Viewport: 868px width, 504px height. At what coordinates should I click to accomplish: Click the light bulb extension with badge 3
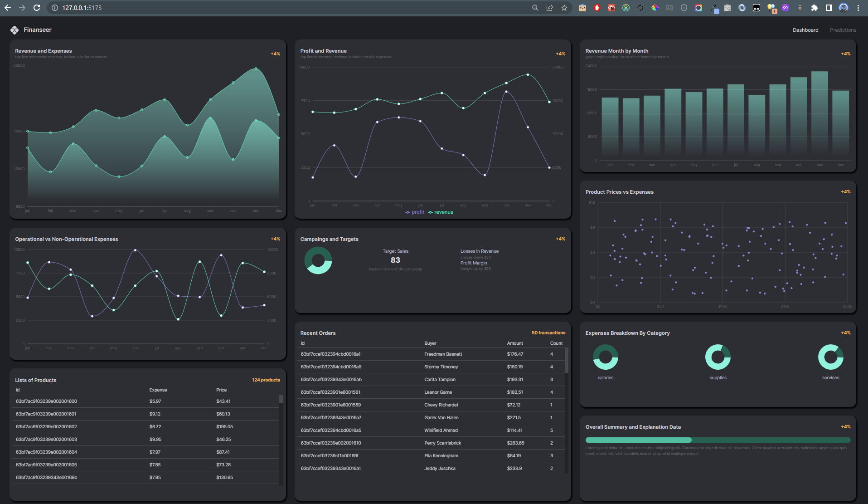tap(771, 8)
